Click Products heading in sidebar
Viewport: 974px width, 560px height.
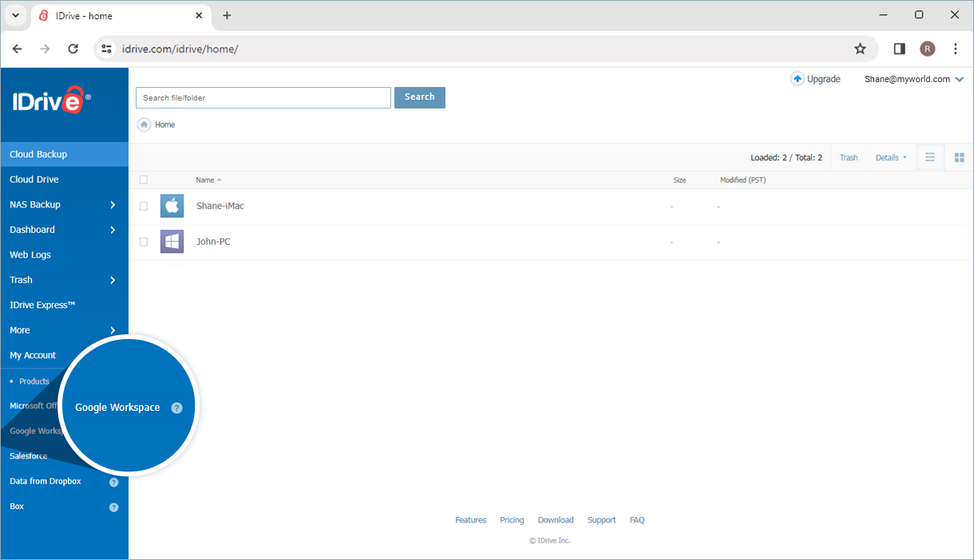(34, 381)
